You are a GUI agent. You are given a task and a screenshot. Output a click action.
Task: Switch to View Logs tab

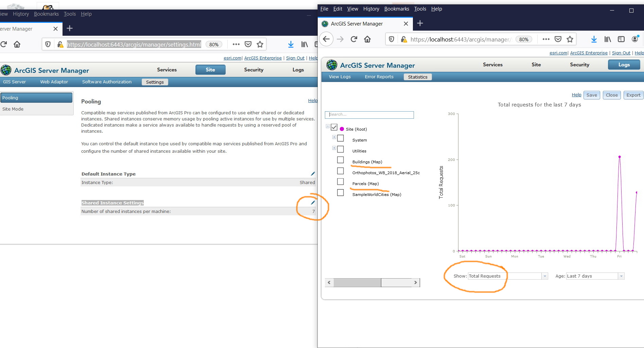point(340,77)
